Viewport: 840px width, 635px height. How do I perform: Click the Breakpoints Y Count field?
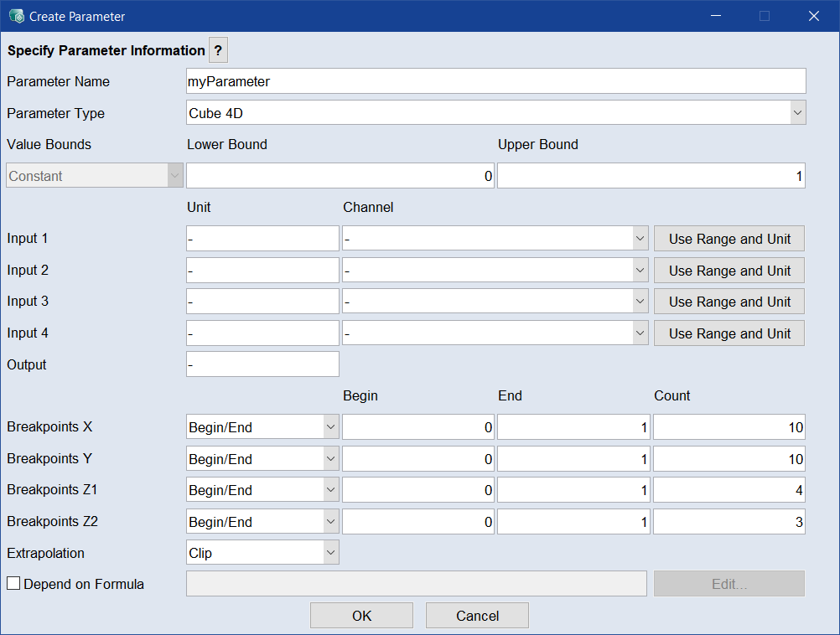(x=729, y=459)
